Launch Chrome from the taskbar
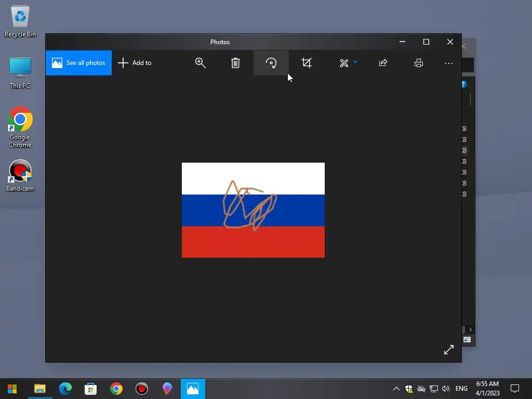Image resolution: width=532 pixels, height=399 pixels. [x=116, y=389]
